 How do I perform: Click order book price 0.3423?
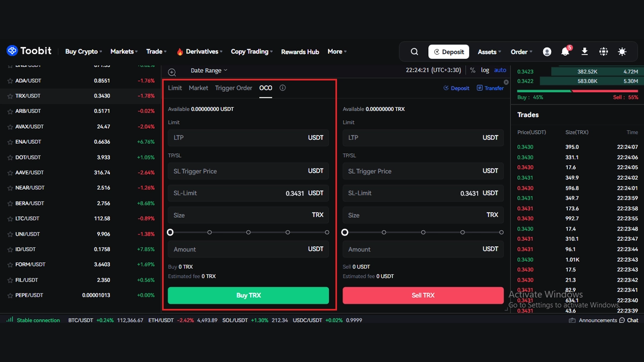coord(525,71)
